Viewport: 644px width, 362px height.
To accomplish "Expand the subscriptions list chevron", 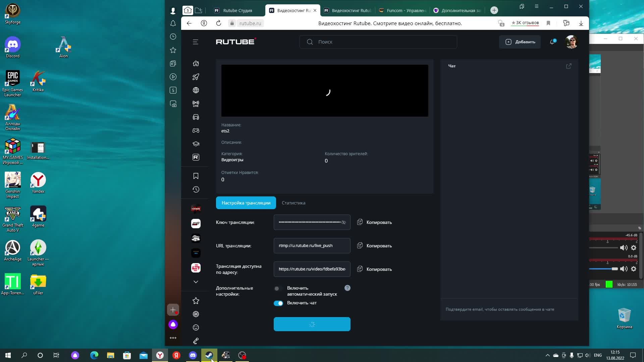I will [x=196, y=282].
